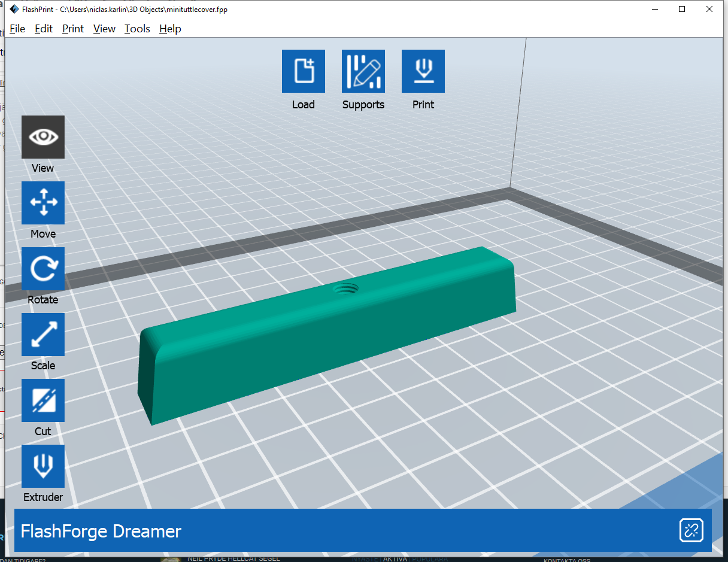This screenshot has width=728, height=562.
Task: Open the Supports editing tool
Action: pyautogui.click(x=363, y=71)
